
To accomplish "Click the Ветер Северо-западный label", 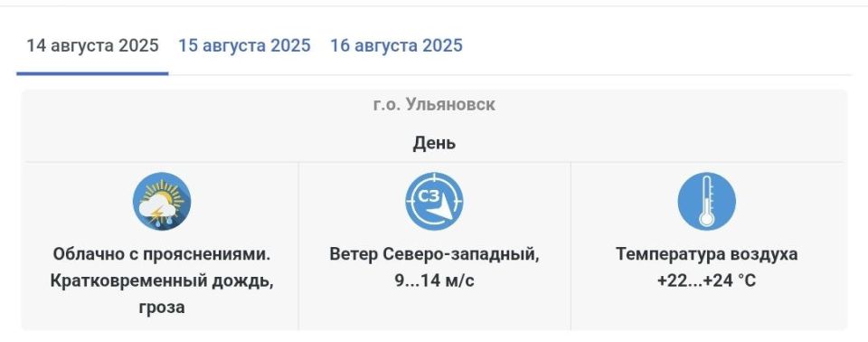I will pos(434,254).
